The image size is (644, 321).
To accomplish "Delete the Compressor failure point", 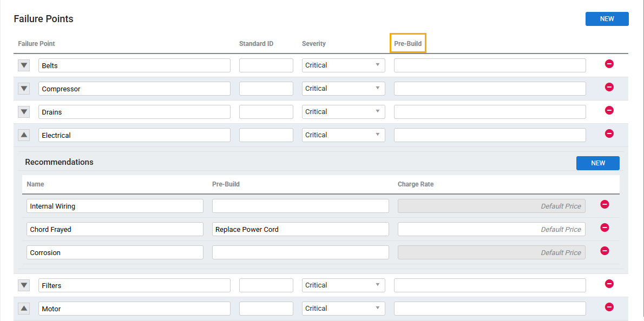I will coord(609,87).
